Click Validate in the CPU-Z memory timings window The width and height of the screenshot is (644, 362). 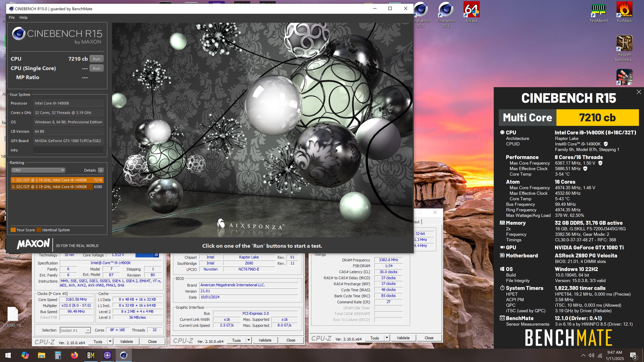click(403, 338)
